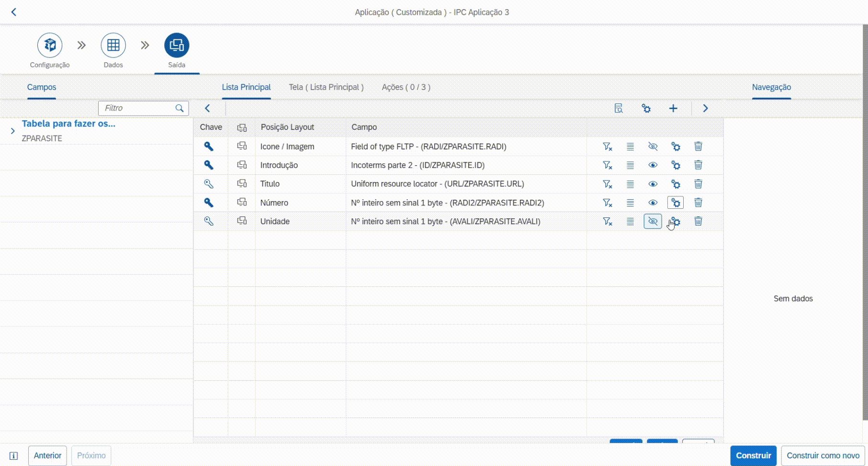The width and height of the screenshot is (868, 466).
Task: Click the Anterior button
Action: point(47,455)
